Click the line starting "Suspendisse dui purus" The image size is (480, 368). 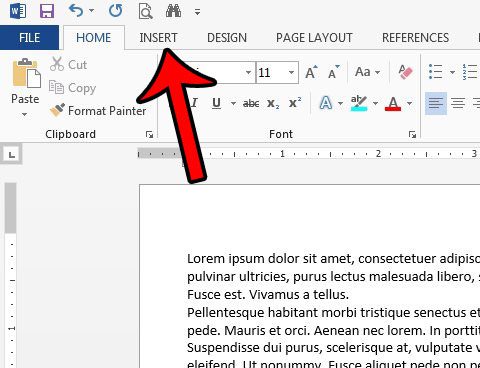(333, 348)
